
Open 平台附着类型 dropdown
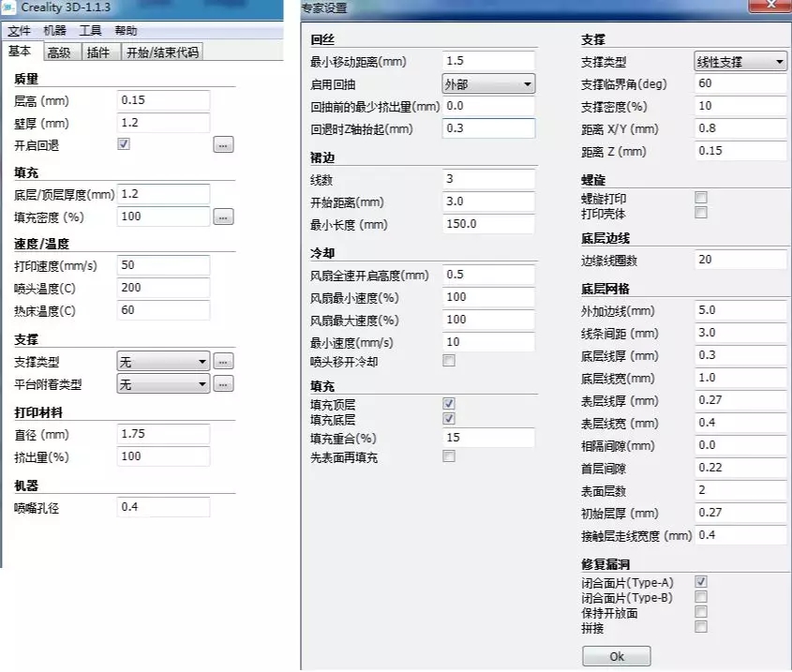coord(163,384)
